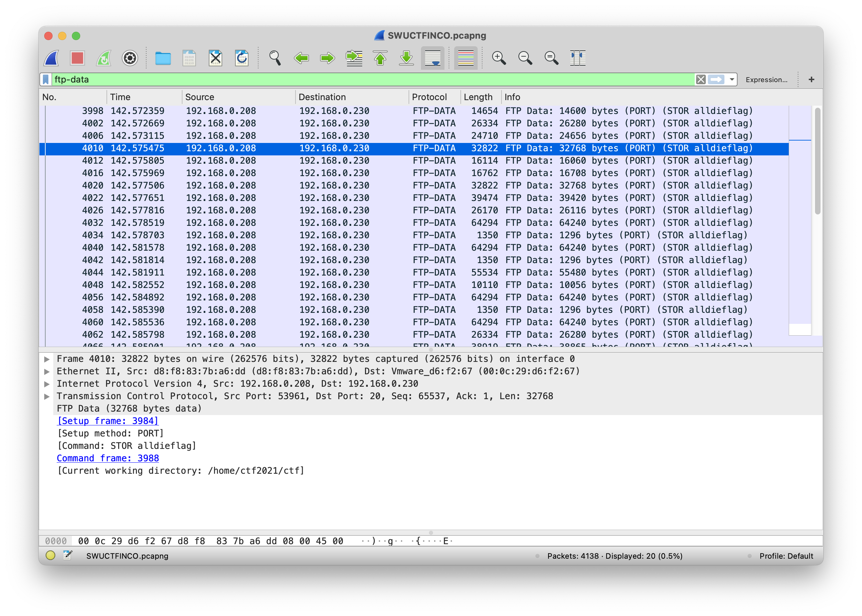Toggle packet list colorization
The width and height of the screenshot is (862, 616).
466,58
